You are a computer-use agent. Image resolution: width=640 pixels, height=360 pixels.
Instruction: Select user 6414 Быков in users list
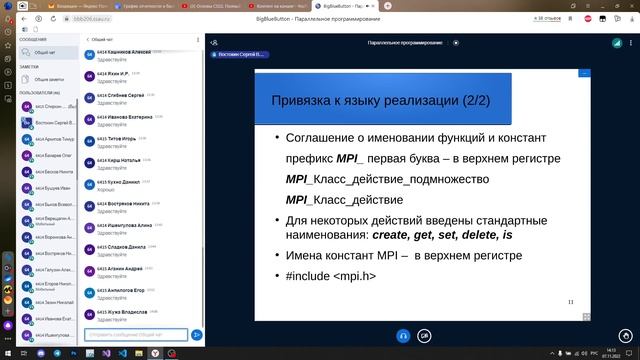(48, 204)
